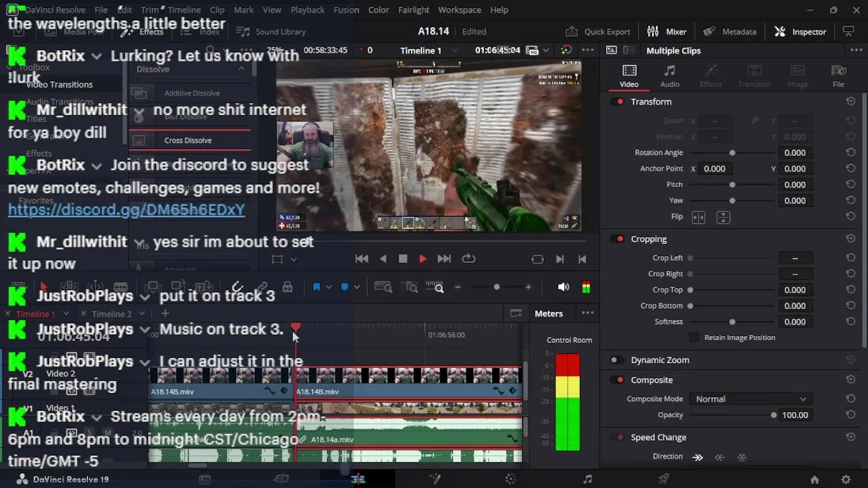The image size is (868, 488).
Task: Toggle loop playback
Action: (469, 259)
